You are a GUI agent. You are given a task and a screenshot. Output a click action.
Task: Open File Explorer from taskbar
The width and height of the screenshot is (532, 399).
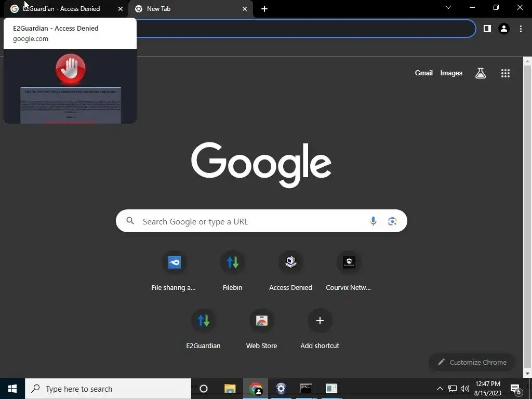(x=230, y=389)
